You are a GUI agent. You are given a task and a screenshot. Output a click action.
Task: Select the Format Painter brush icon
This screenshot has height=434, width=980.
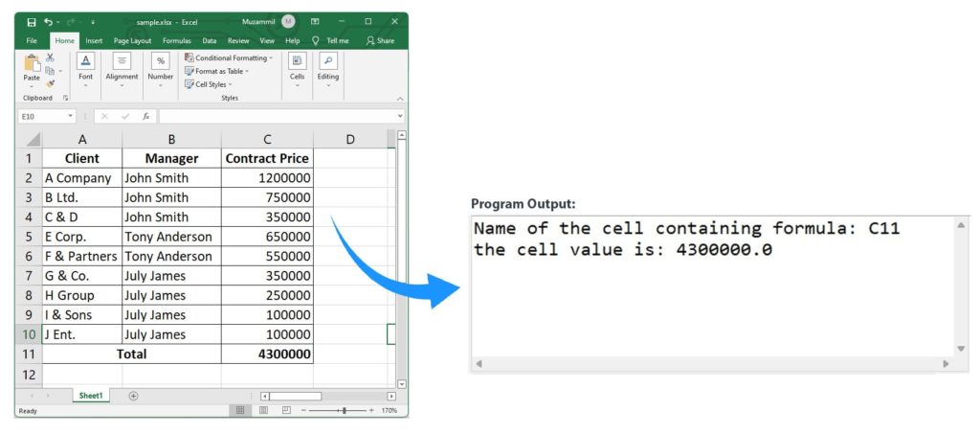coord(51,83)
